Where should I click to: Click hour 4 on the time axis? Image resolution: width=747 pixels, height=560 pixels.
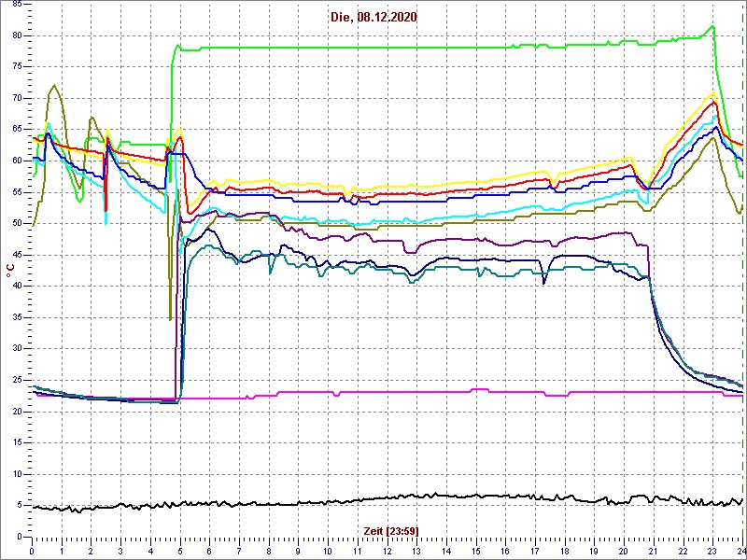150,550
